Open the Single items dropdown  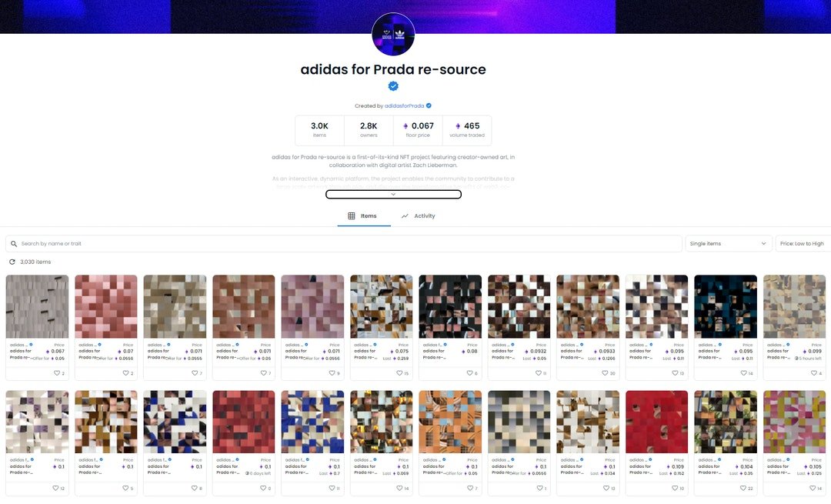(x=728, y=244)
